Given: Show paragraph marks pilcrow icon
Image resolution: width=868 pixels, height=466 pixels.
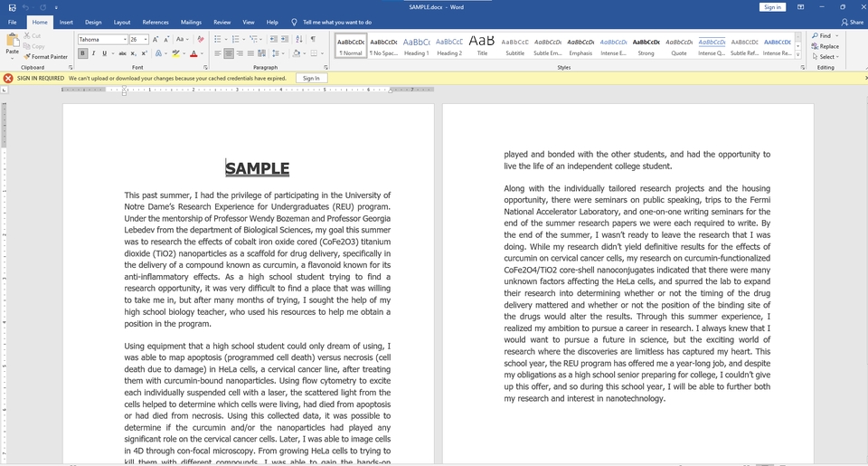Looking at the screenshot, I should [x=314, y=39].
